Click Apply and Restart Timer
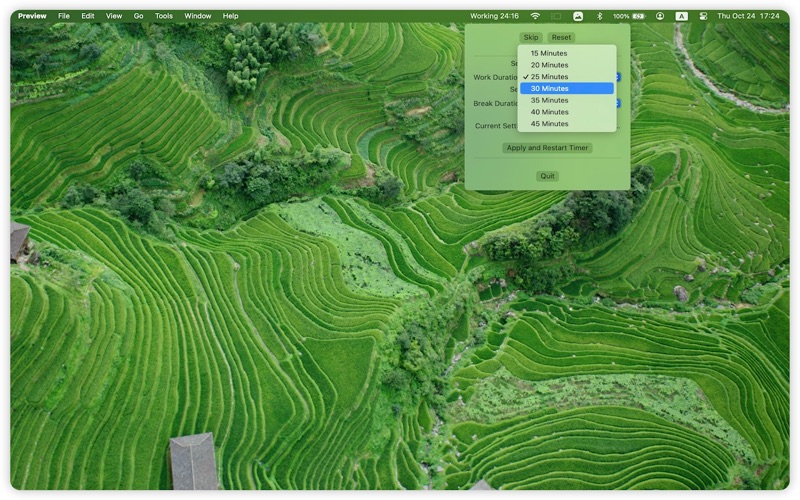Image resolution: width=800 pixels, height=500 pixels. [547, 147]
